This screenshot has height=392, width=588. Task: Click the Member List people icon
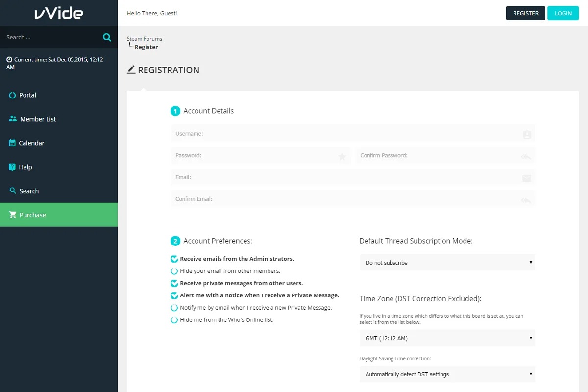pyautogui.click(x=13, y=119)
